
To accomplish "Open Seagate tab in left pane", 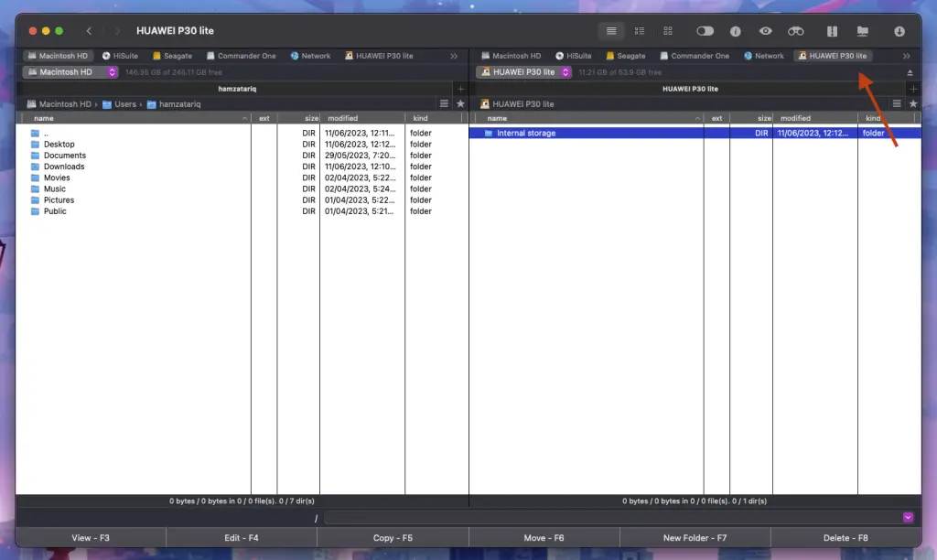I will coord(172,56).
